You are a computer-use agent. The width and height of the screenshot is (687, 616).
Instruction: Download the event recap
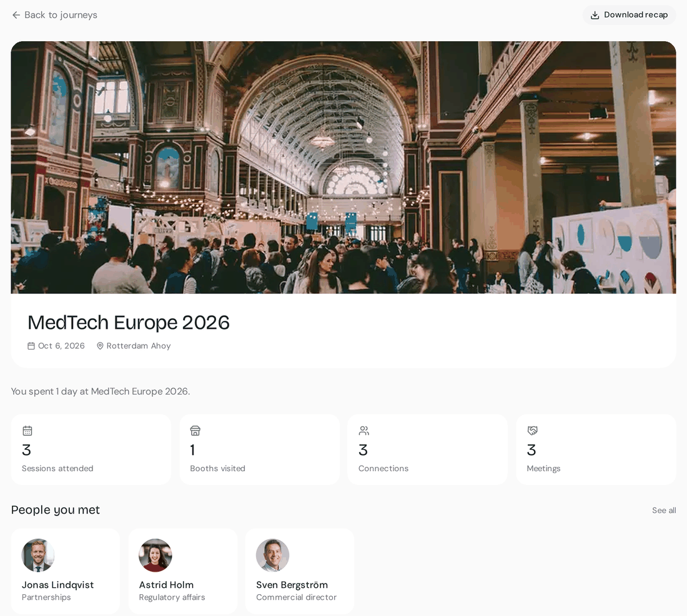point(629,15)
